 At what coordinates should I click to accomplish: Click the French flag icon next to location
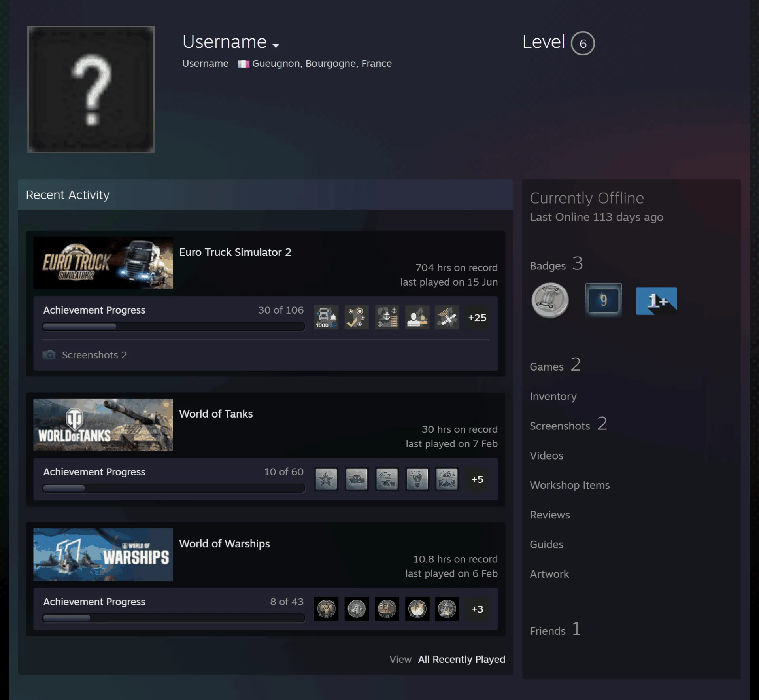[243, 64]
